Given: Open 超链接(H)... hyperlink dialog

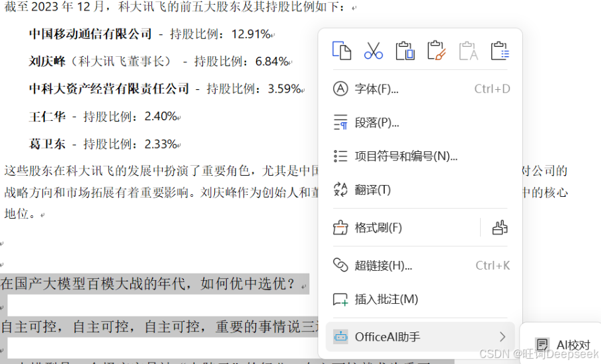Looking at the screenshot, I should 421,265.
